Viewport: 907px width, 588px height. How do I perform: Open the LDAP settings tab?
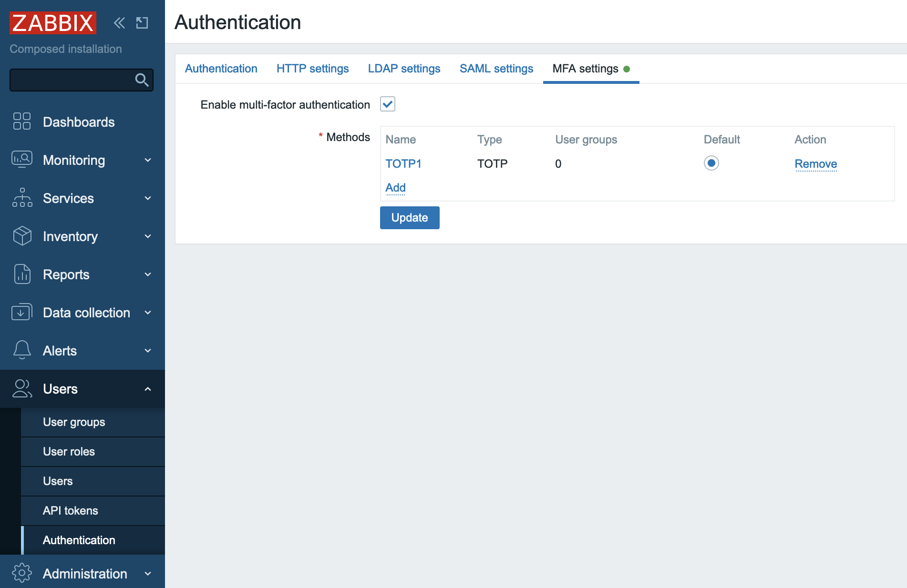coord(404,69)
